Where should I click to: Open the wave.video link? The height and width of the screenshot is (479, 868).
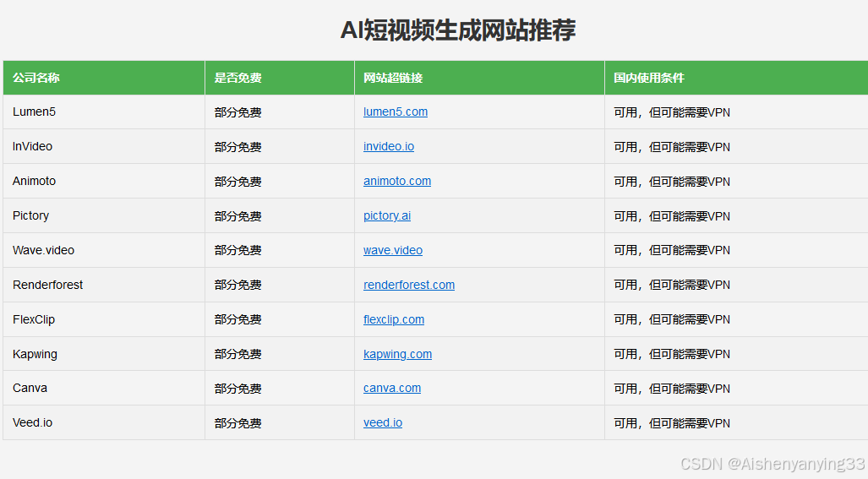pos(393,250)
